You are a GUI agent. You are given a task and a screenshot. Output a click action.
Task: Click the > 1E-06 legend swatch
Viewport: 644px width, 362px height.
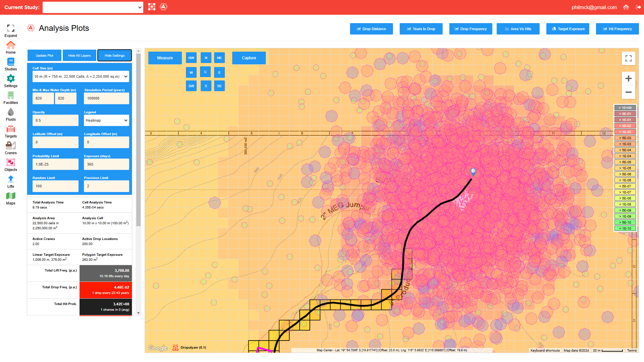(625, 180)
